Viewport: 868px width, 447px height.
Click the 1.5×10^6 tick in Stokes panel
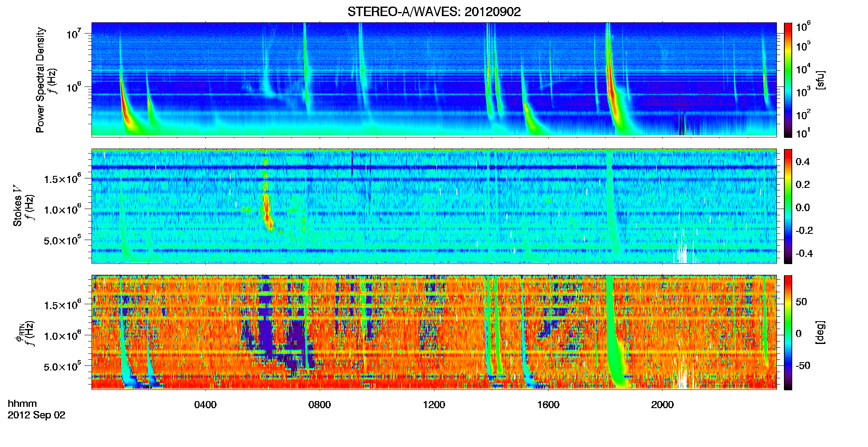pos(62,178)
